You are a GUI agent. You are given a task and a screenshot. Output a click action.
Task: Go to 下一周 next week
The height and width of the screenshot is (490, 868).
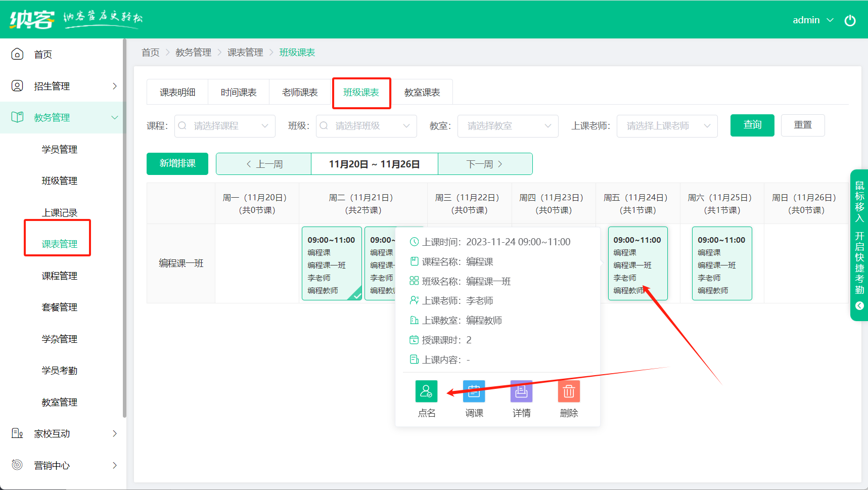485,164
